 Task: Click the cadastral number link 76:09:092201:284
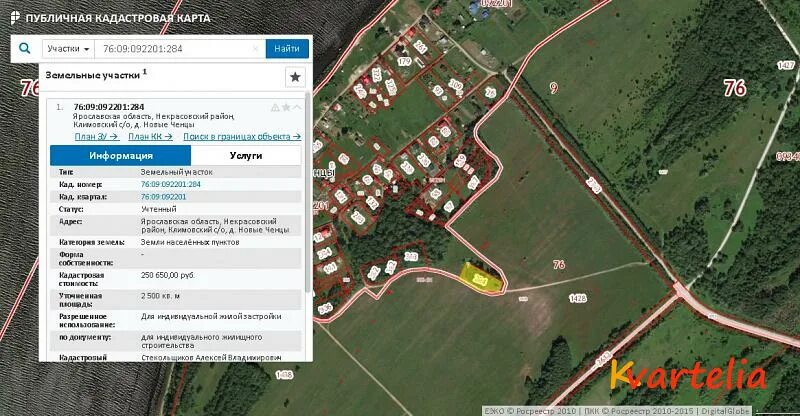click(x=170, y=184)
